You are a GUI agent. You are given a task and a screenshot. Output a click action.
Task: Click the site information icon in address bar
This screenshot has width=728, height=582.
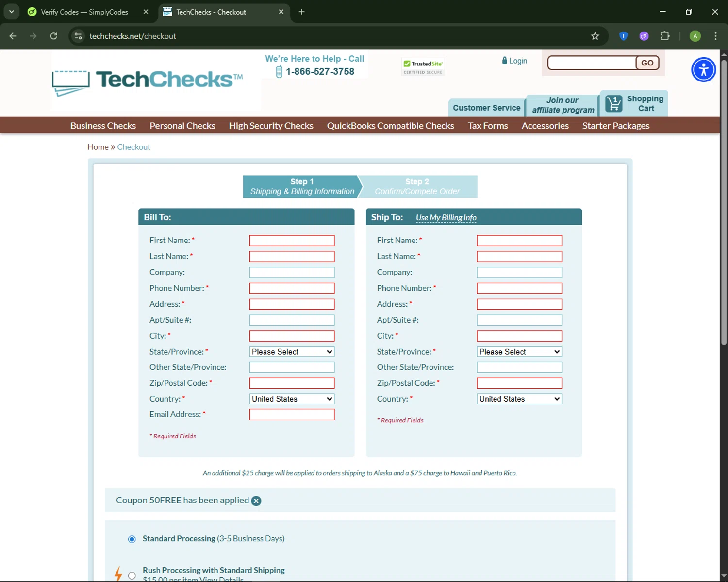click(78, 36)
